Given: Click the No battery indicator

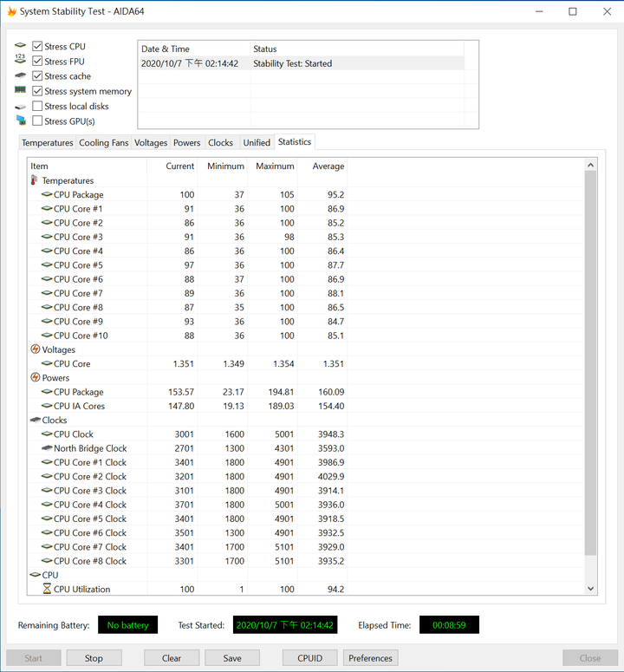Looking at the screenshot, I should pyautogui.click(x=127, y=625).
